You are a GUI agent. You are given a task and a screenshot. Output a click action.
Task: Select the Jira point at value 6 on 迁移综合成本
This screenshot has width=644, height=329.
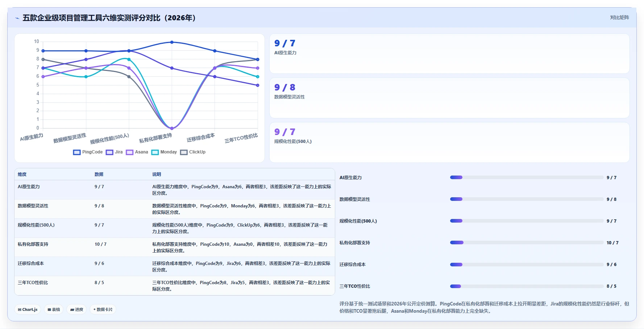pos(215,77)
